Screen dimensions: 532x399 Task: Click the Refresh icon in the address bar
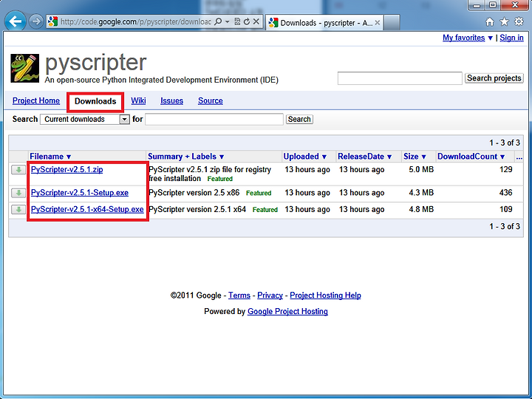[x=247, y=21]
